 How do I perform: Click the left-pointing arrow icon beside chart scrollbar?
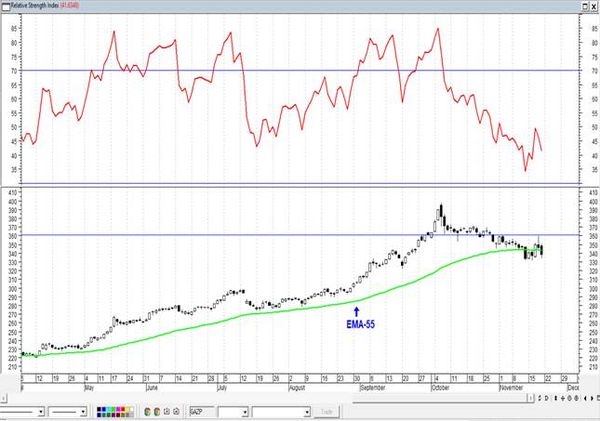tap(585, 398)
